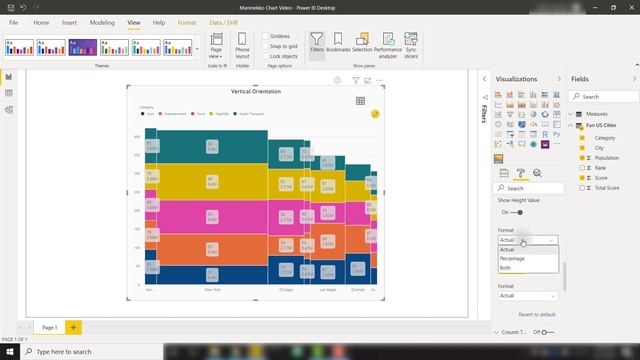
Task: Select the stacked bar chart visual
Action: [x=498, y=95]
